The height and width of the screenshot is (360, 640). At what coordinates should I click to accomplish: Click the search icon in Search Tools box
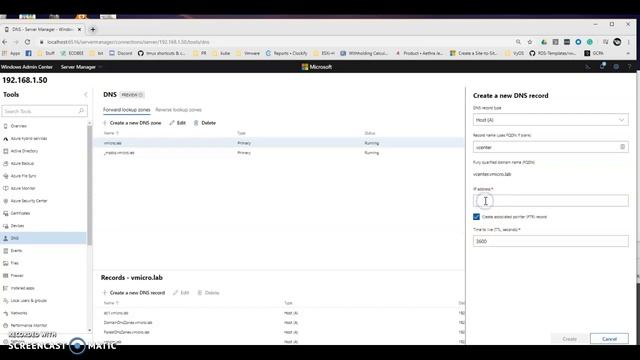click(x=81, y=111)
